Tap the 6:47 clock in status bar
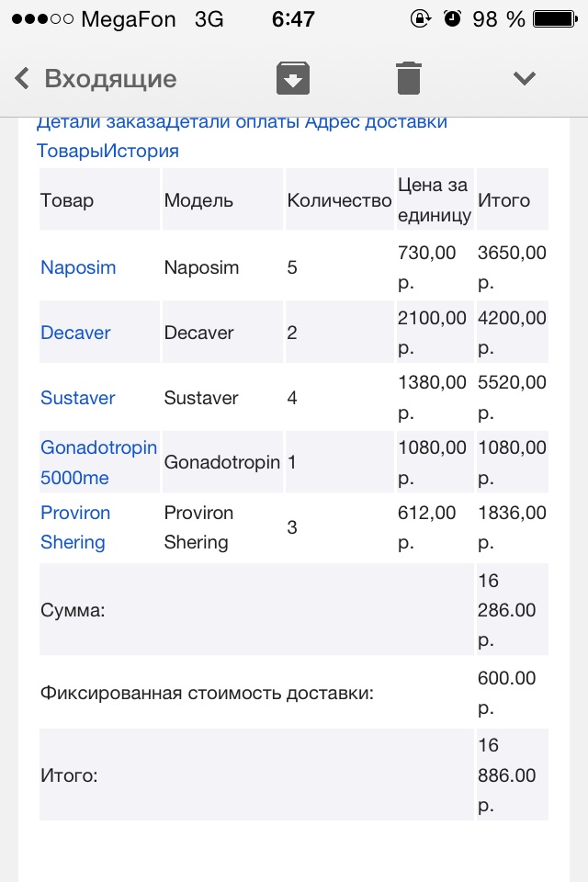This screenshot has height=882, width=588. click(x=293, y=18)
